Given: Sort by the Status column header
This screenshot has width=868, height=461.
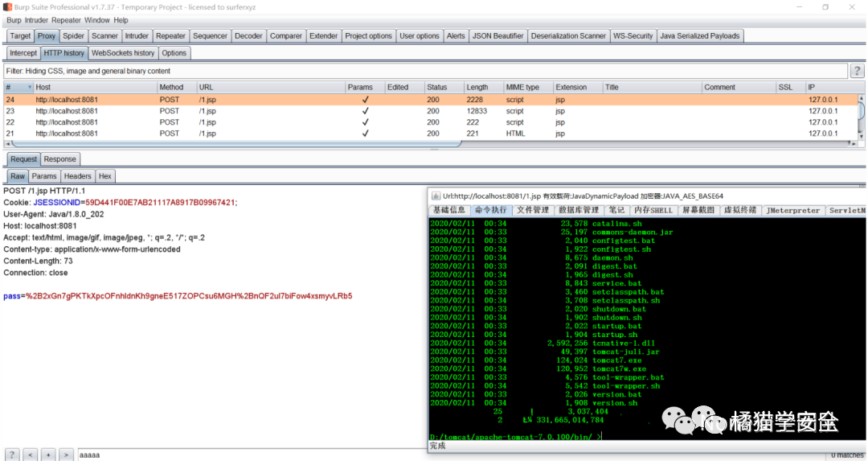Looking at the screenshot, I should pos(444,88).
